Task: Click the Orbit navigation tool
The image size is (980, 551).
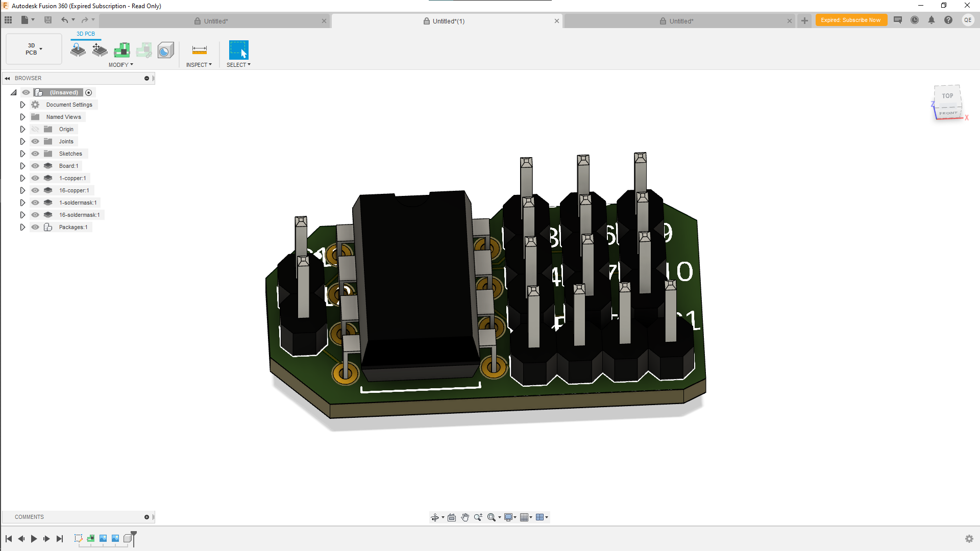Action: point(434,517)
